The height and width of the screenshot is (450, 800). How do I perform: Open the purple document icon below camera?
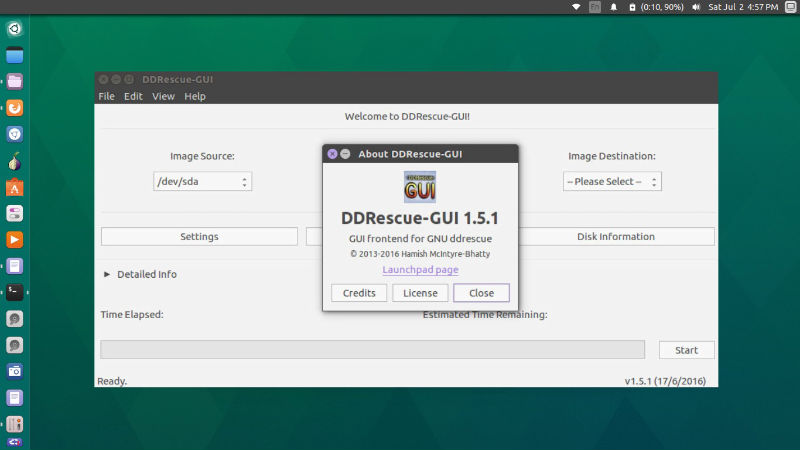[x=14, y=398]
